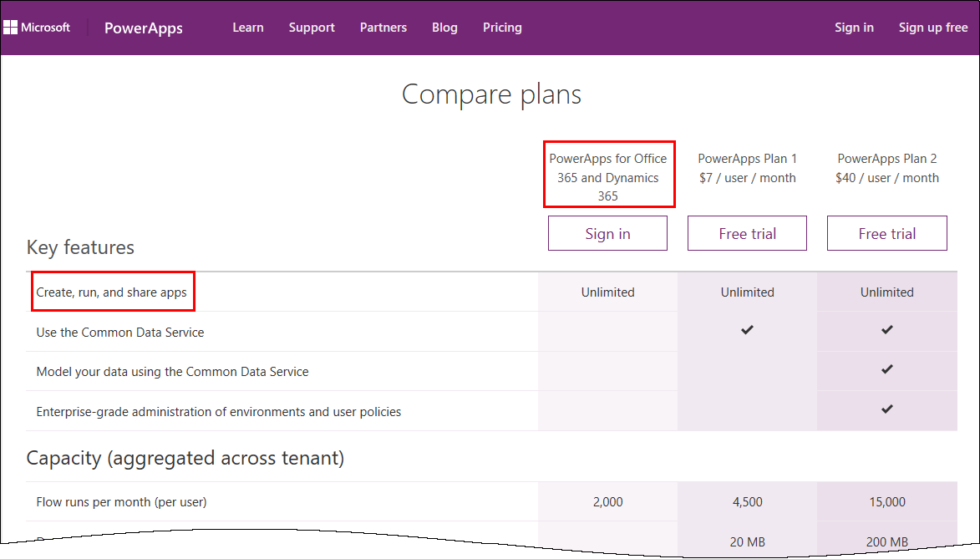Click the Capacity (aggregated across tenant) heading
Viewport: 980px width, 559px height.
pos(185,458)
